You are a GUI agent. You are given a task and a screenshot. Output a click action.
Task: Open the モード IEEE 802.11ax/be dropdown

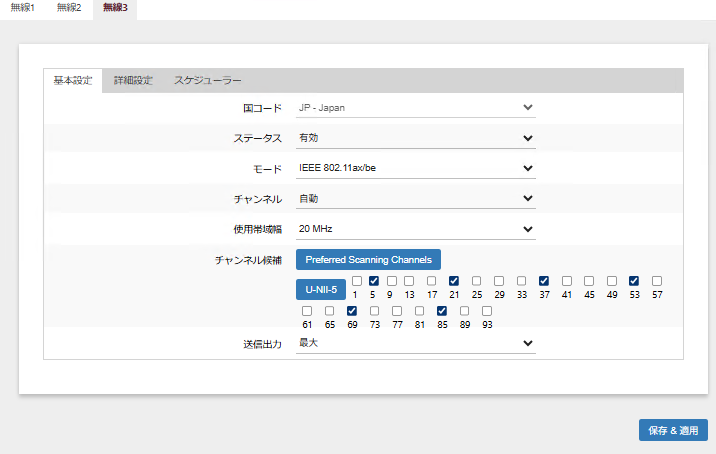[415, 168]
